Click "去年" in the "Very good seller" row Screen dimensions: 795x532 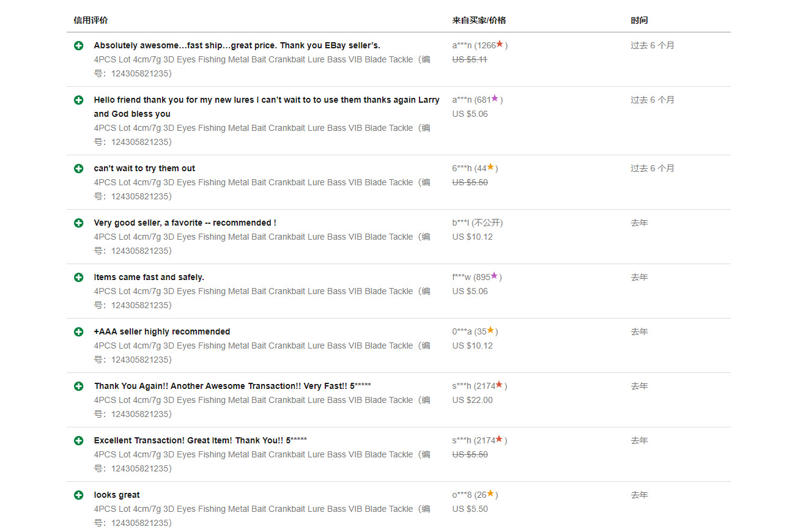coord(639,223)
